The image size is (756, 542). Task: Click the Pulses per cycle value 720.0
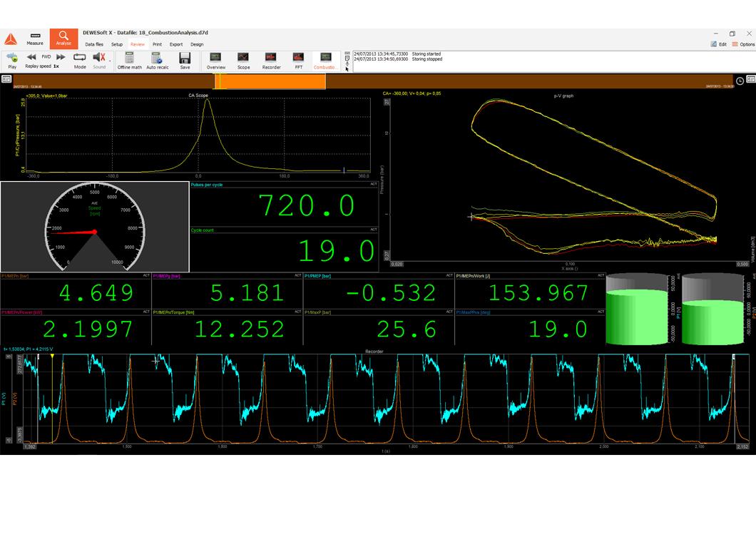(x=307, y=206)
